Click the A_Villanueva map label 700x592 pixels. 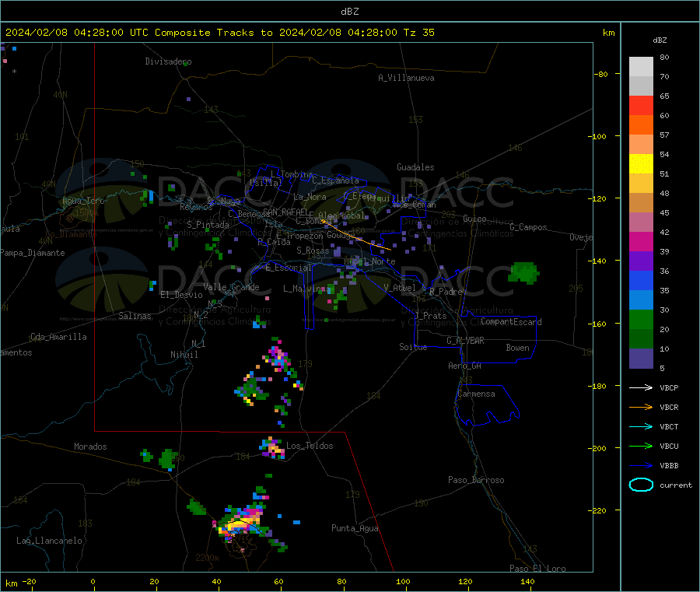pyautogui.click(x=406, y=78)
